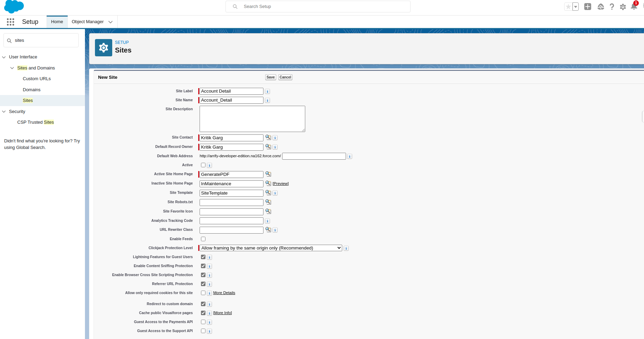Click info icon beside Clickjack Protection Level

click(x=346, y=248)
